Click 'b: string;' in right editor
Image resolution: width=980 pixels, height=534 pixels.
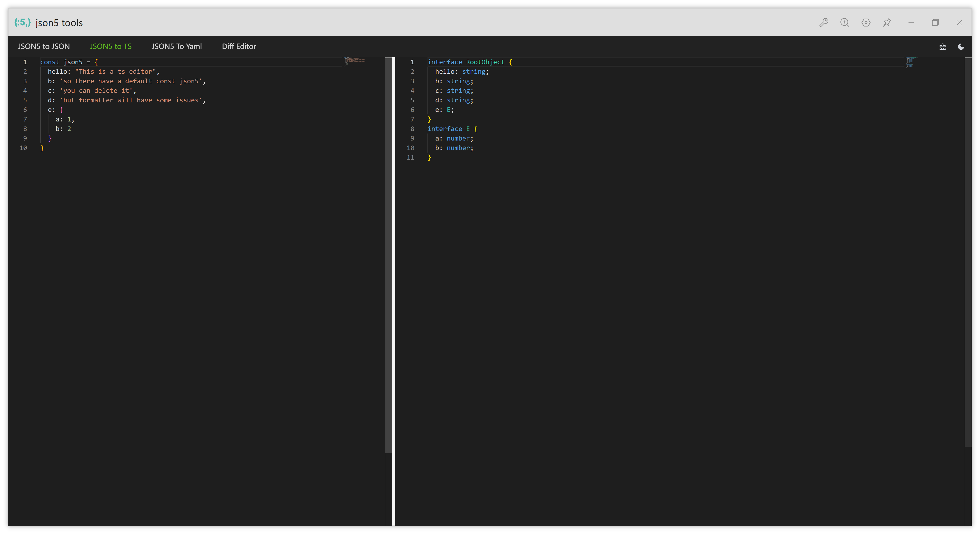[x=454, y=81]
